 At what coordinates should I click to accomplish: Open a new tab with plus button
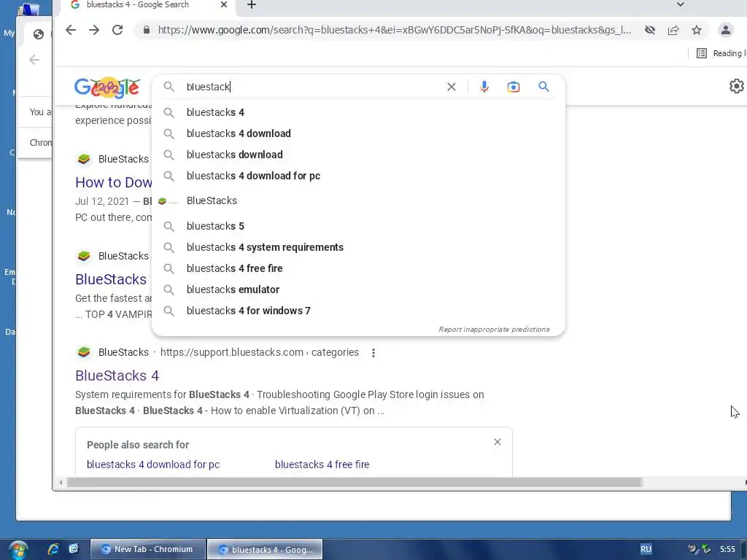click(252, 5)
